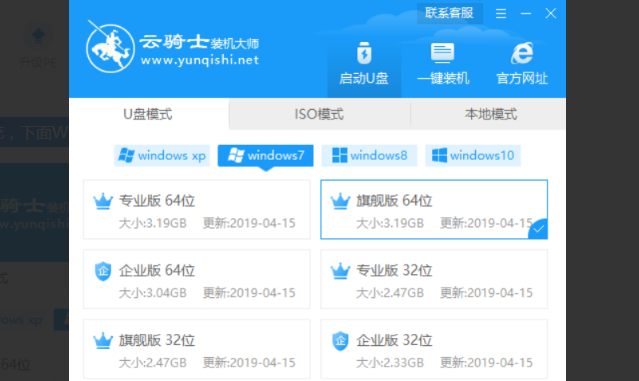Choose the 专业版 64位 system card
The width and height of the screenshot is (639, 381).
point(196,209)
